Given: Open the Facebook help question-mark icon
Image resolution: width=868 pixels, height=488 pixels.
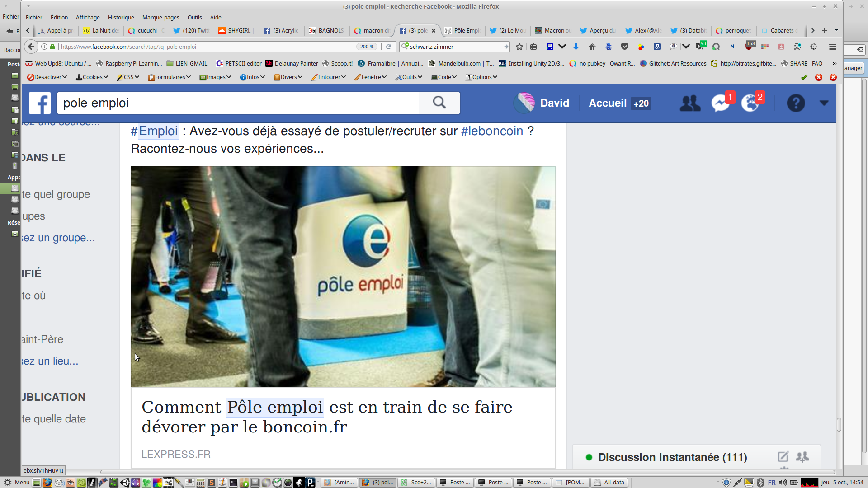Looking at the screenshot, I should click(796, 103).
